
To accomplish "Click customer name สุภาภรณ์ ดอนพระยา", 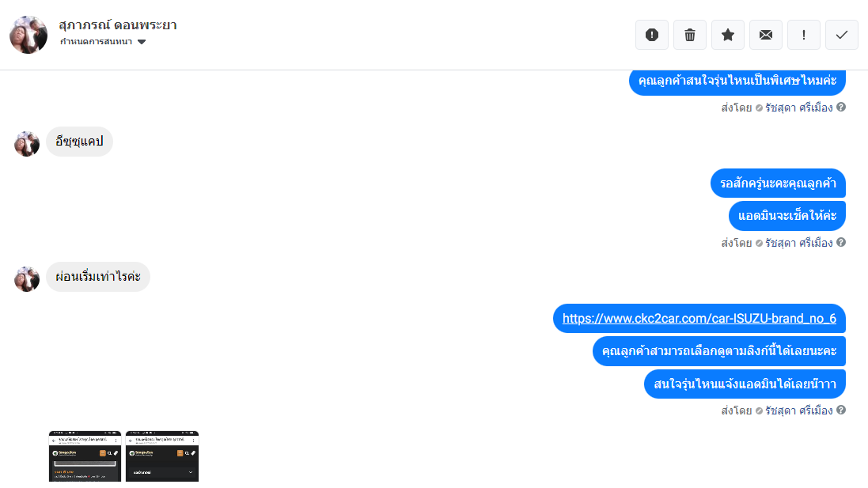I will [x=118, y=25].
